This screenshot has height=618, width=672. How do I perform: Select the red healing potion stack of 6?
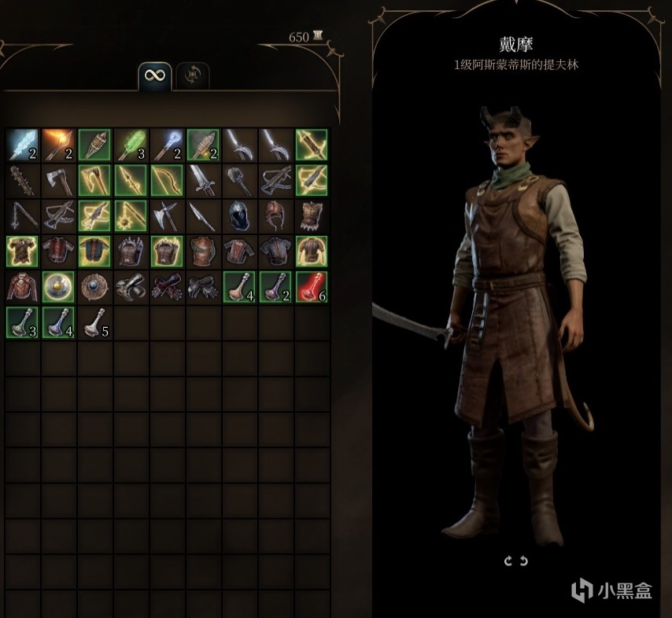pos(312,286)
